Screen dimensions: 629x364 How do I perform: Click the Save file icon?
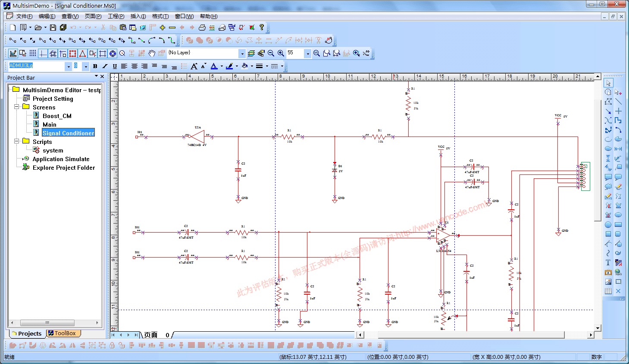click(x=53, y=28)
